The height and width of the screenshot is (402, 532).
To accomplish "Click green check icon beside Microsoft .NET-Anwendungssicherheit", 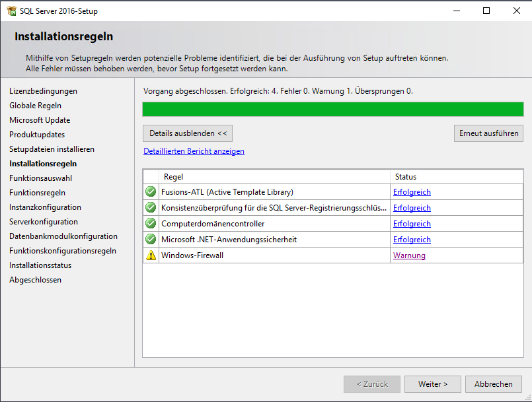I will pos(151,240).
